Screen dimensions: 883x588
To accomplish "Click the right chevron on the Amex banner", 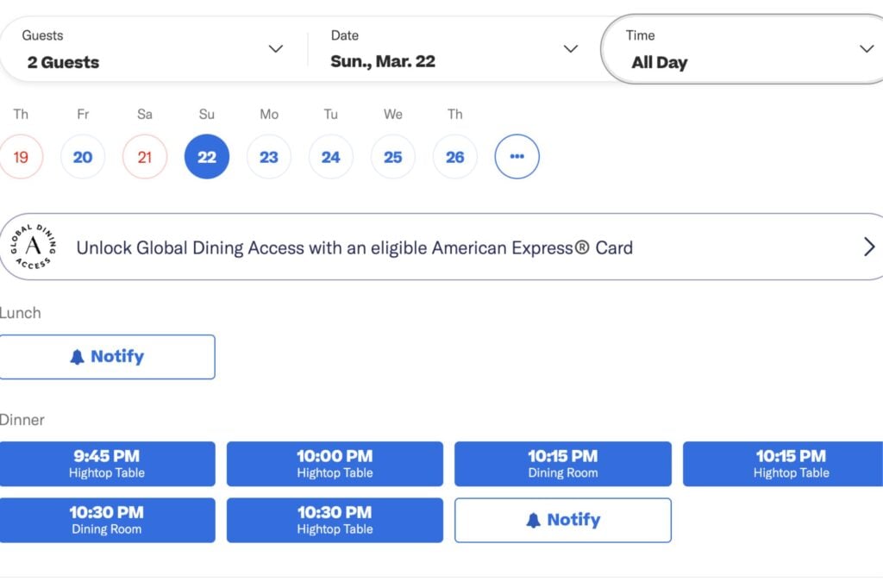I will 869,247.
